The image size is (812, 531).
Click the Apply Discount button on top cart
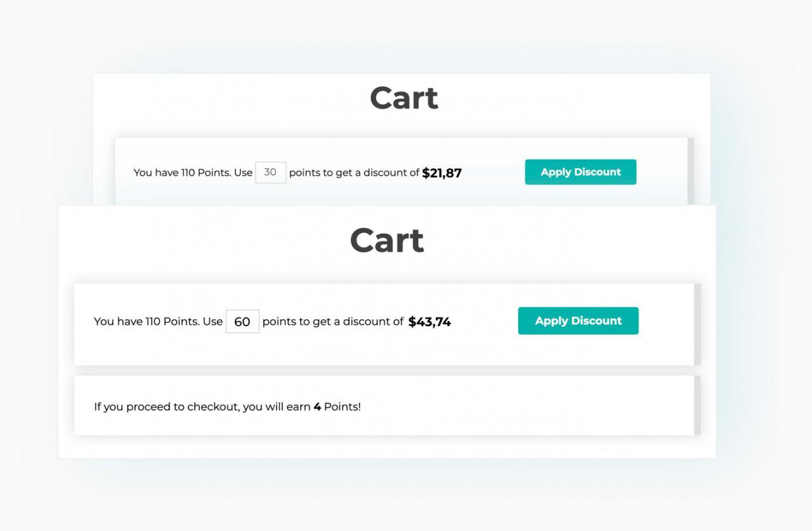[580, 172]
